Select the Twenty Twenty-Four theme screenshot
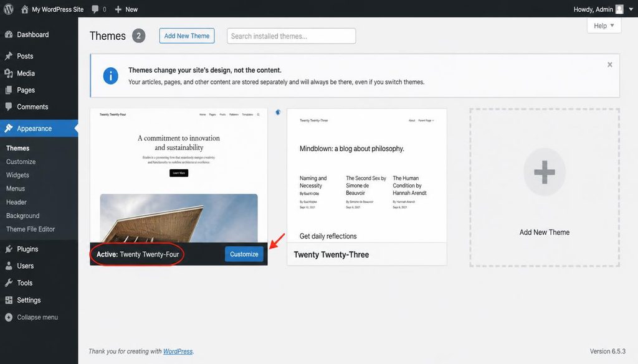Image resolution: width=638 pixels, height=364 pixels. (x=179, y=175)
